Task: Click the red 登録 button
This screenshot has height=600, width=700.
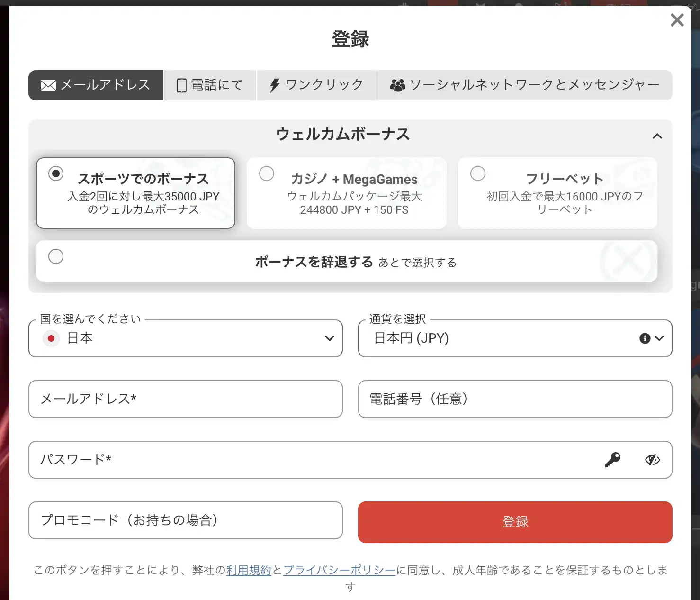Action: 515,522
